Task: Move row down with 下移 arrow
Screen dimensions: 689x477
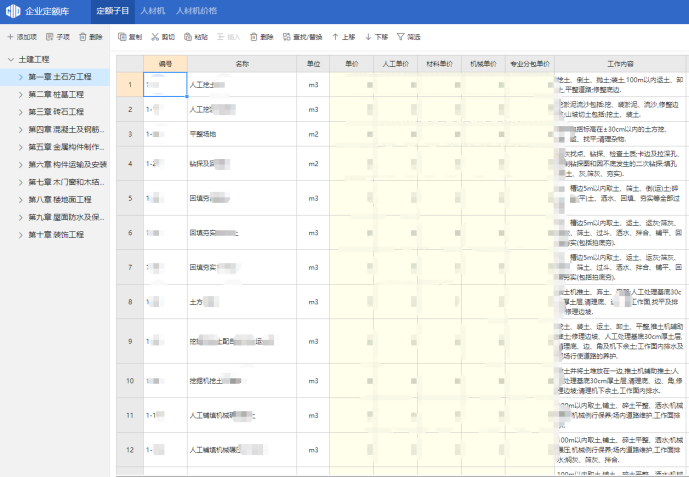Action: tap(369, 37)
